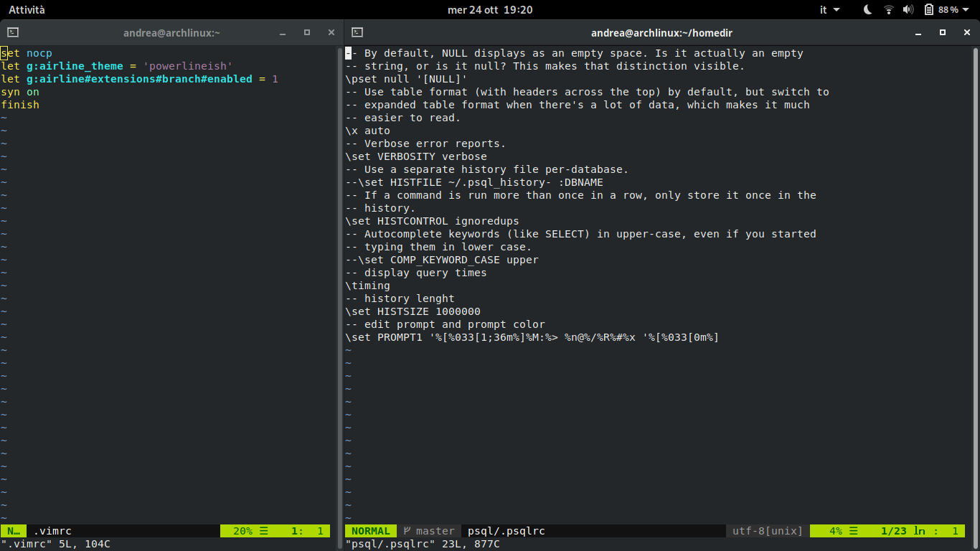Viewport: 980px width, 551px height.
Task: Select the NORMAL mode segment in vim-airline
Action: 370,531
